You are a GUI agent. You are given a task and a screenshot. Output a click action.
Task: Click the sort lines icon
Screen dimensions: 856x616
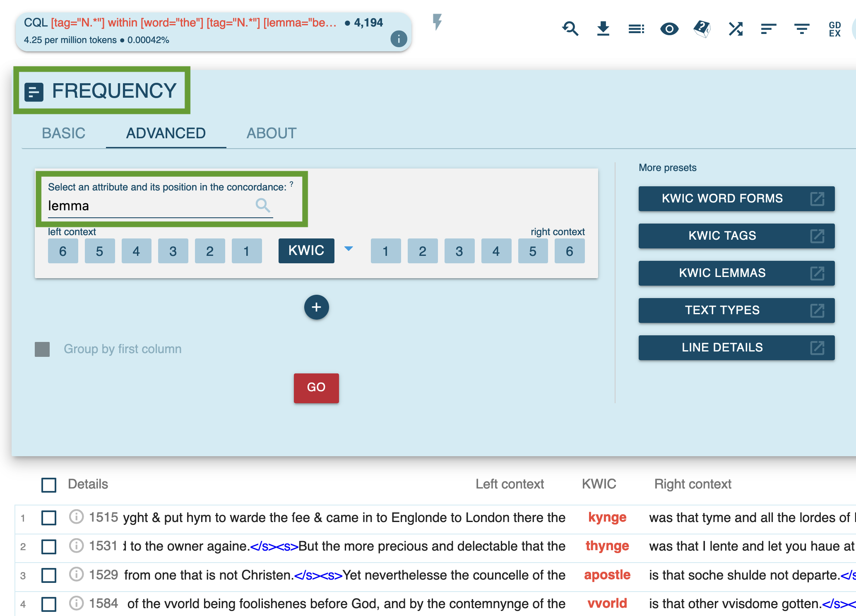point(768,29)
